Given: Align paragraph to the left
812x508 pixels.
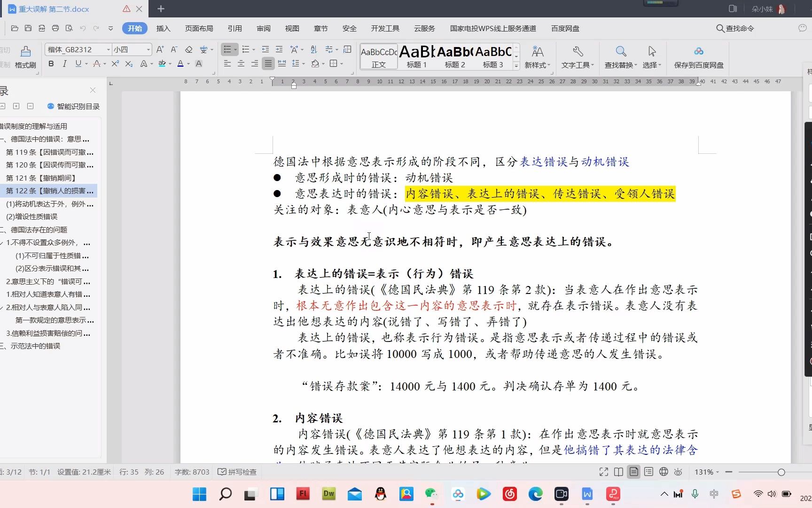Looking at the screenshot, I should point(227,63).
